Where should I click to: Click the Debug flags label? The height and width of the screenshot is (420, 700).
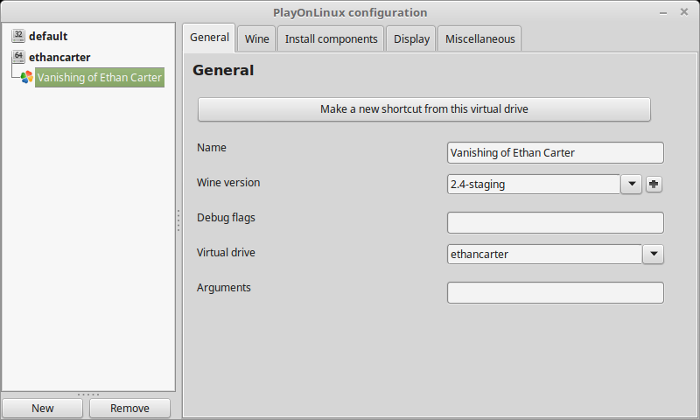226,217
